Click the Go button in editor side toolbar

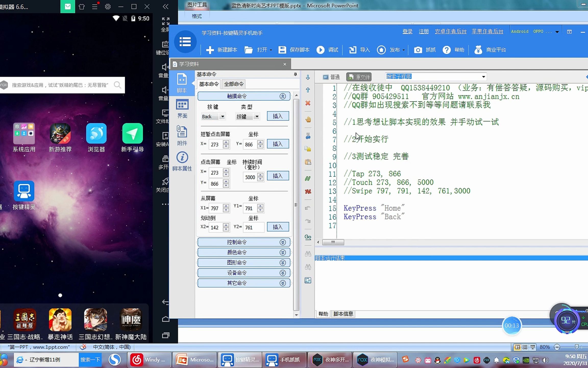click(308, 237)
